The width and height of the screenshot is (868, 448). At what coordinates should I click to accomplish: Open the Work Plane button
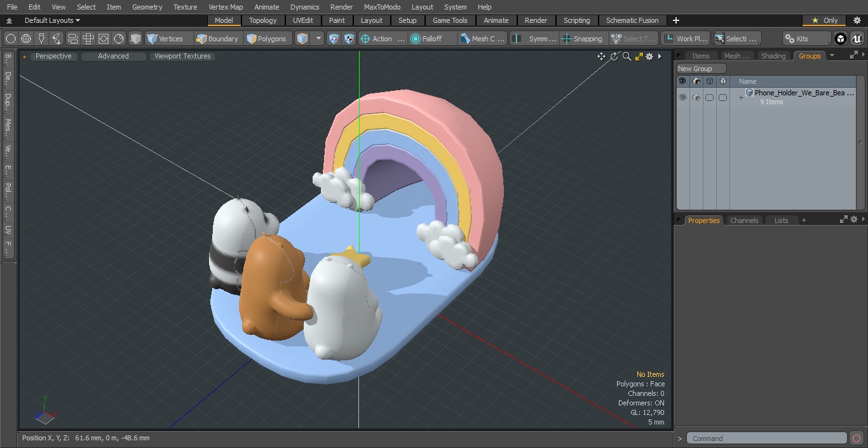[x=686, y=39]
